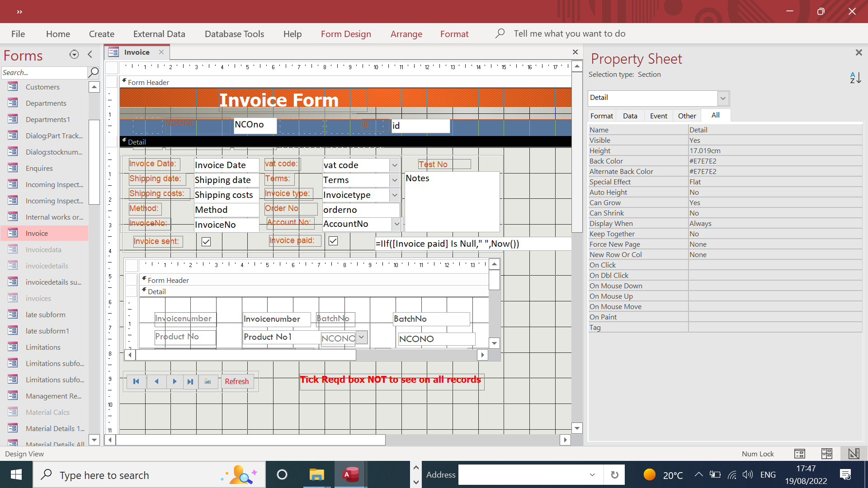Expand the Terms combo box dropdown
The image size is (868, 488).
coord(394,180)
